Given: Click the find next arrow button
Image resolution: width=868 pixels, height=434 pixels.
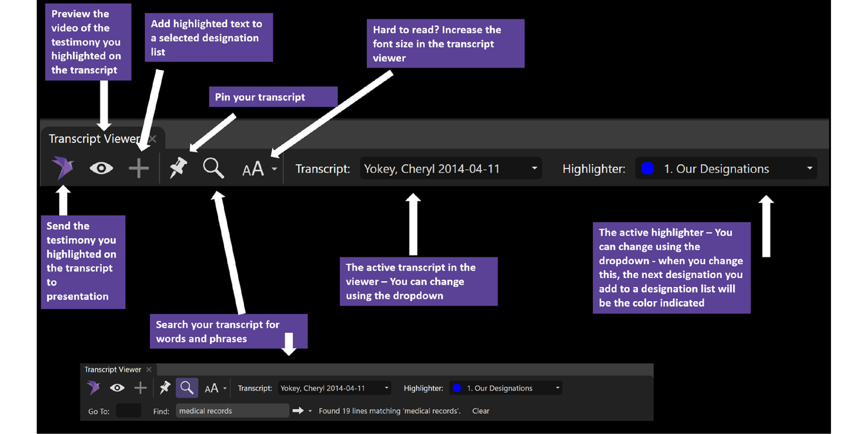Looking at the screenshot, I should tap(298, 410).
